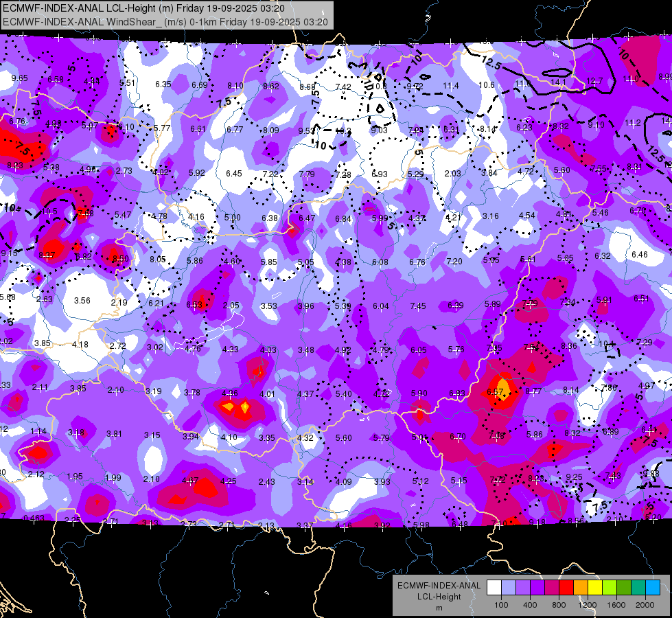The width and height of the screenshot is (672, 618).
Task: Pick the magenta legend swatch
Action: (x=552, y=588)
